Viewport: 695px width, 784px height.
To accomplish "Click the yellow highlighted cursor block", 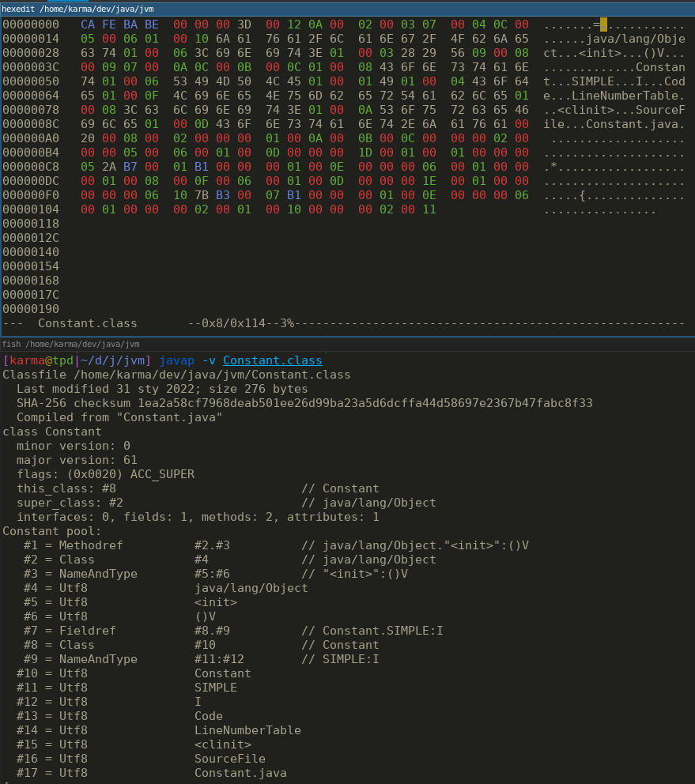I will pos(603,24).
